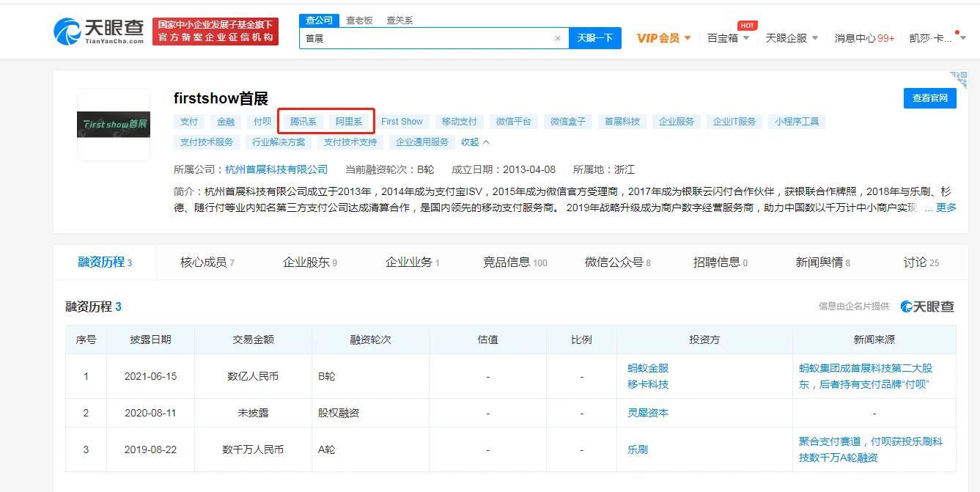Visit 杭州首展科技有限公司 company page

(x=277, y=168)
